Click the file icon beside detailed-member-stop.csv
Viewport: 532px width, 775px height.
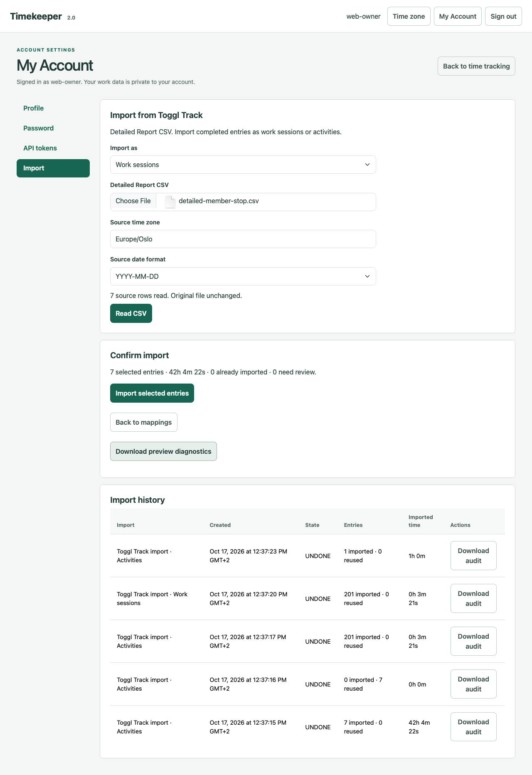click(170, 202)
